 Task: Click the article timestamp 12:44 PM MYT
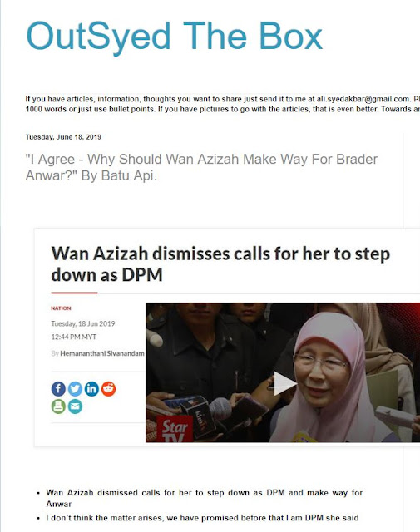pos(74,337)
